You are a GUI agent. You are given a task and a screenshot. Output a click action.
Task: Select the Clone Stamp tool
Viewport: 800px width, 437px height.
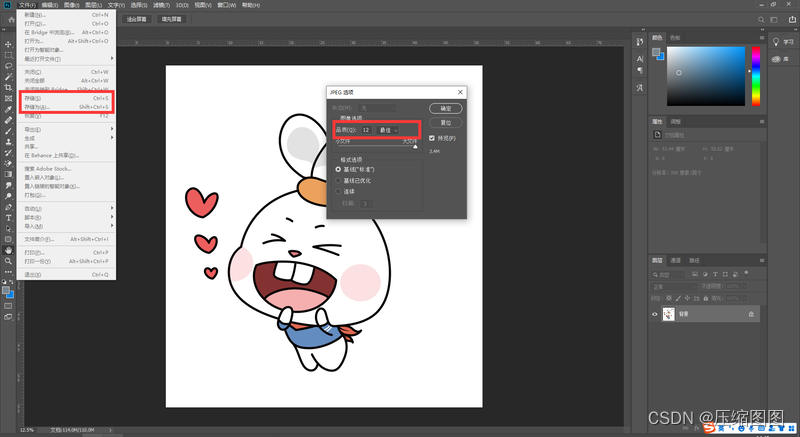pos(8,142)
